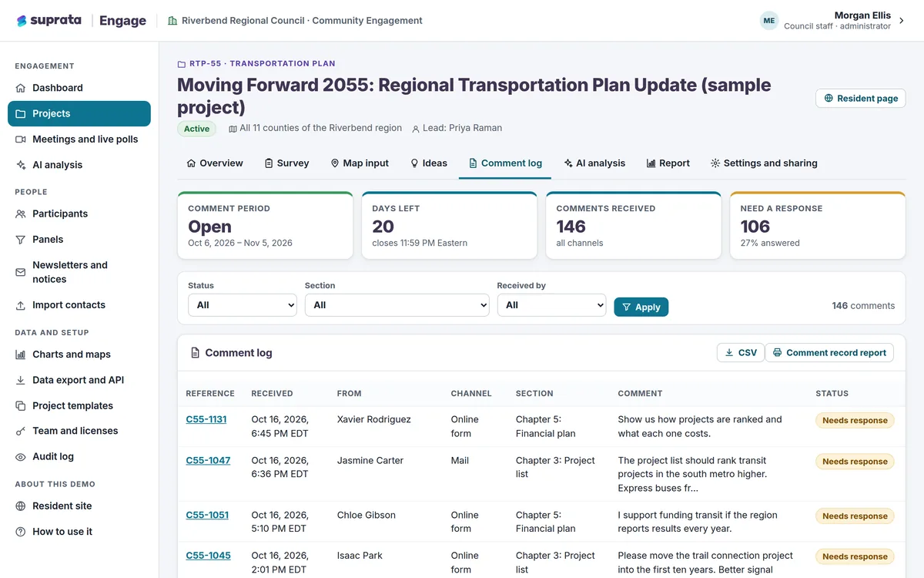Open comment reference C55-1131
The image size is (924, 578).
(206, 419)
